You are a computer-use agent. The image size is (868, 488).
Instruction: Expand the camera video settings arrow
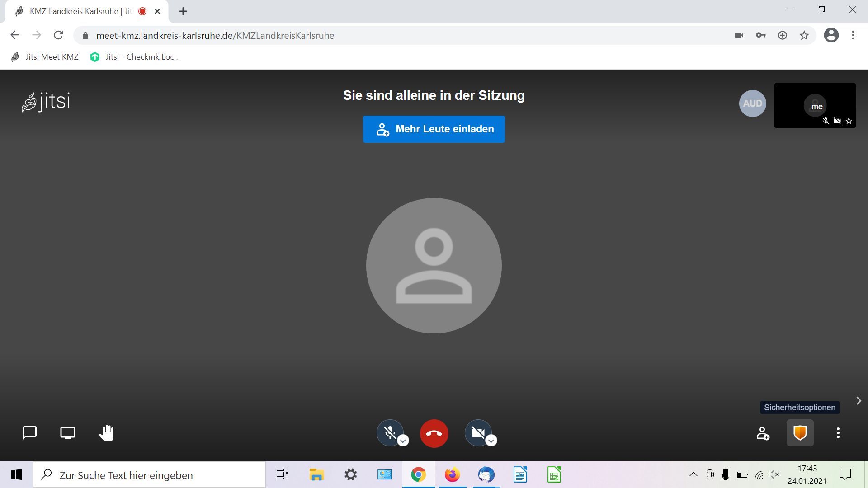pos(491,441)
